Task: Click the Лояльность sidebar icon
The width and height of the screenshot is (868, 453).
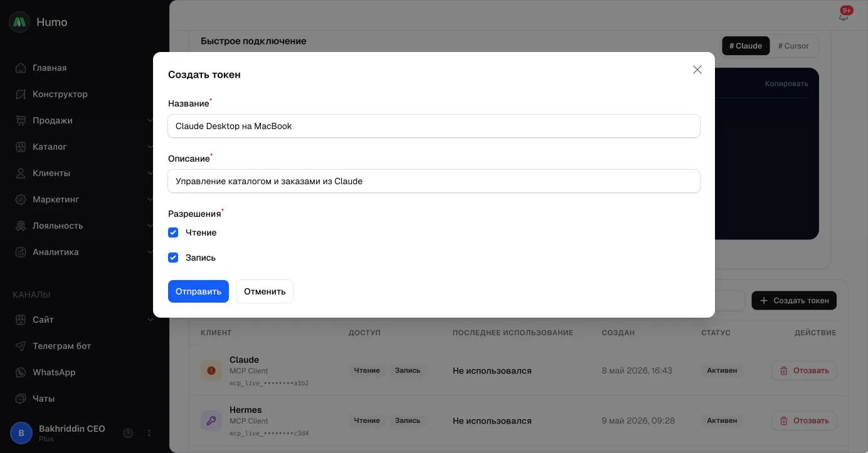Action: pos(21,226)
